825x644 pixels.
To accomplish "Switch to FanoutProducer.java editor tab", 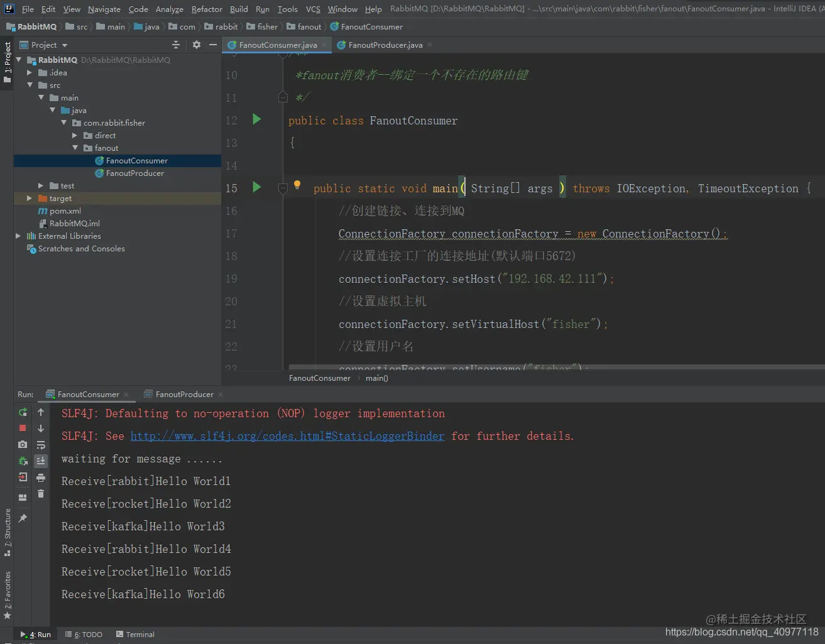I will tap(385, 45).
